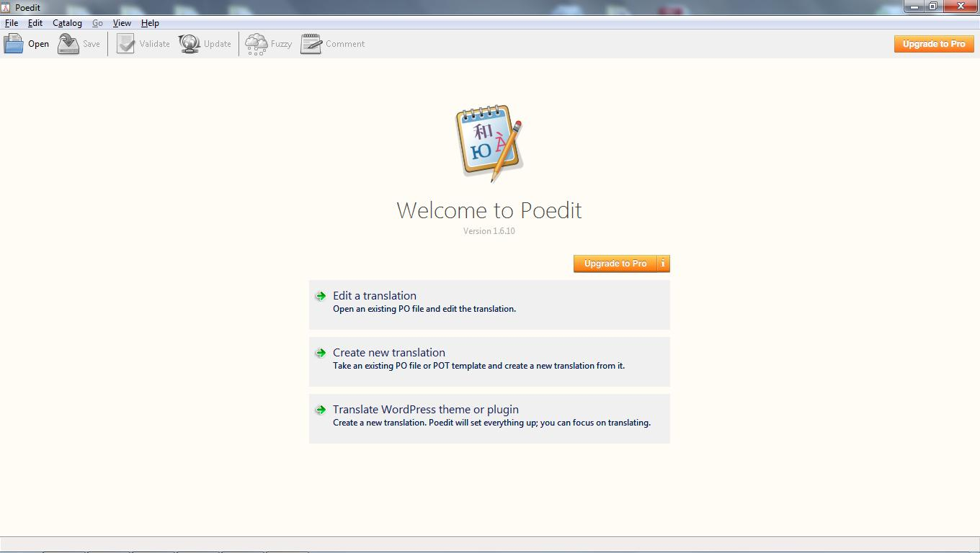This screenshot has height=553, width=980.
Task: Open the View menu
Action: pos(122,23)
